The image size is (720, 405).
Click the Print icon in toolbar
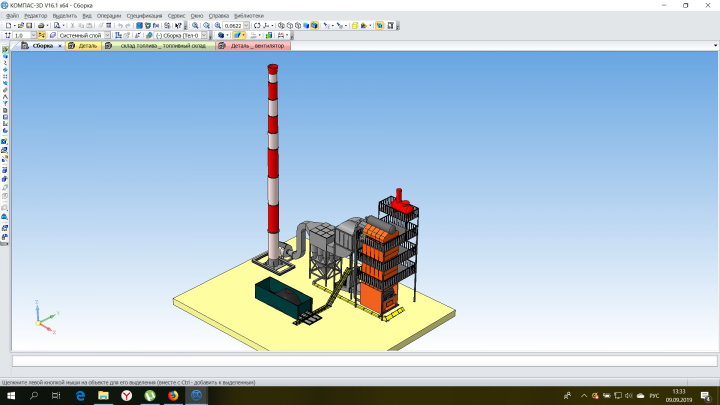[41, 26]
